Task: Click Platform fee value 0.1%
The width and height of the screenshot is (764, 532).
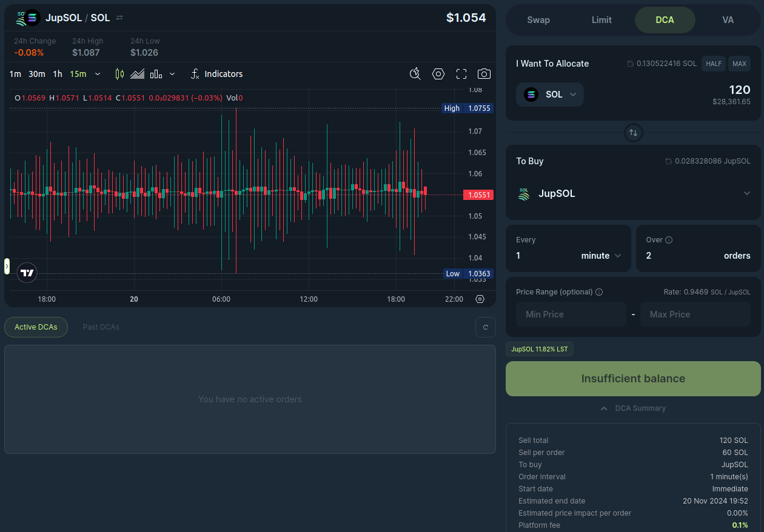Action: [x=740, y=525]
